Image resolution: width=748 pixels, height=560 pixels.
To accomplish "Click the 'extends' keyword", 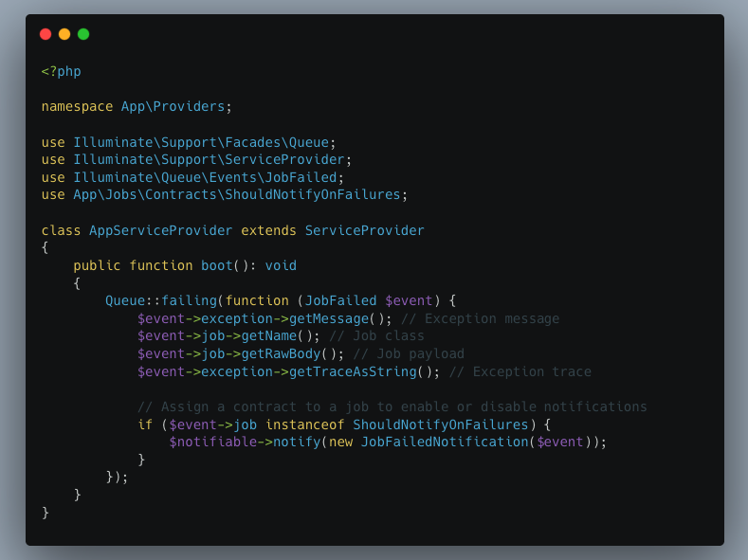I will (268, 230).
